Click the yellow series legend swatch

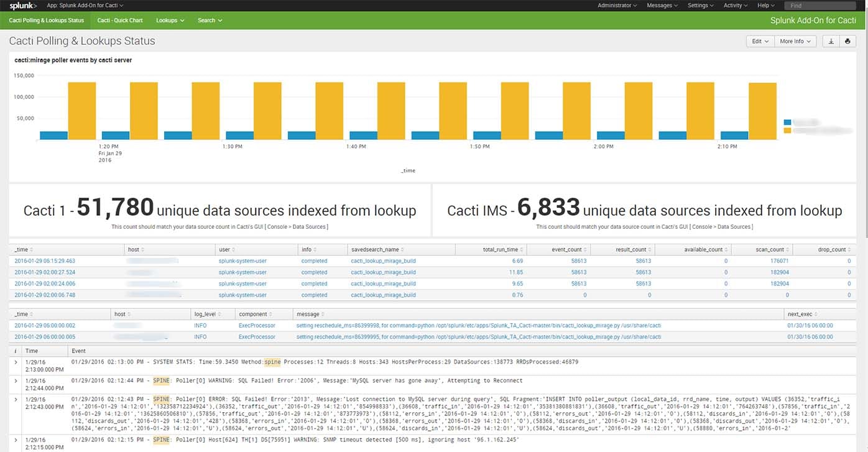click(x=787, y=131)
